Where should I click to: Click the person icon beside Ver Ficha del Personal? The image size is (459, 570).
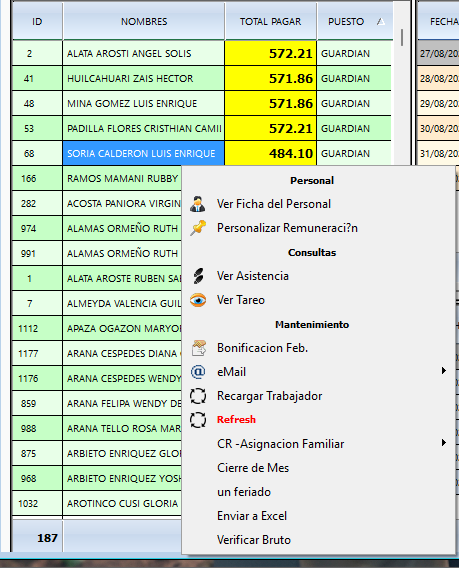coord(198,204)
